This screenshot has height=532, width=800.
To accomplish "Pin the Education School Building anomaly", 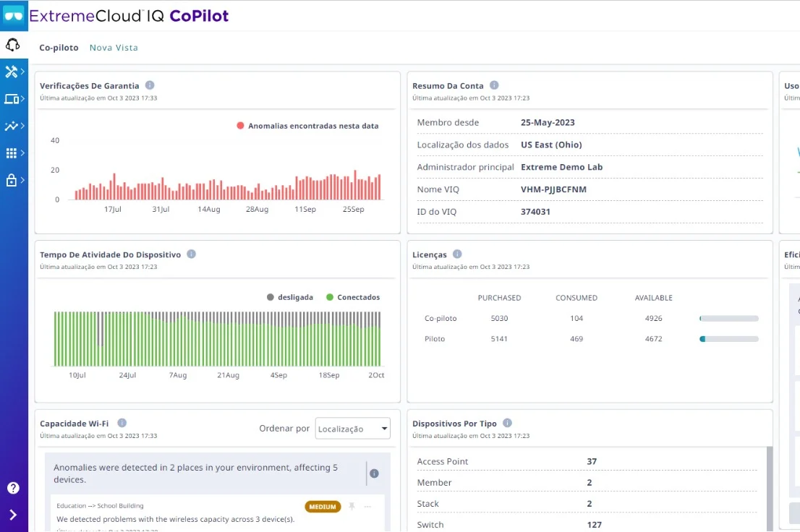I will (352, 506).
